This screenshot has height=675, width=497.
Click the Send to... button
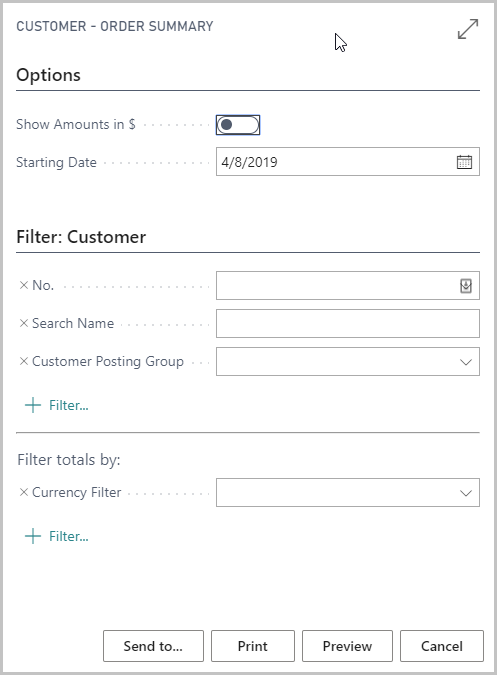(x=153, y=646)
